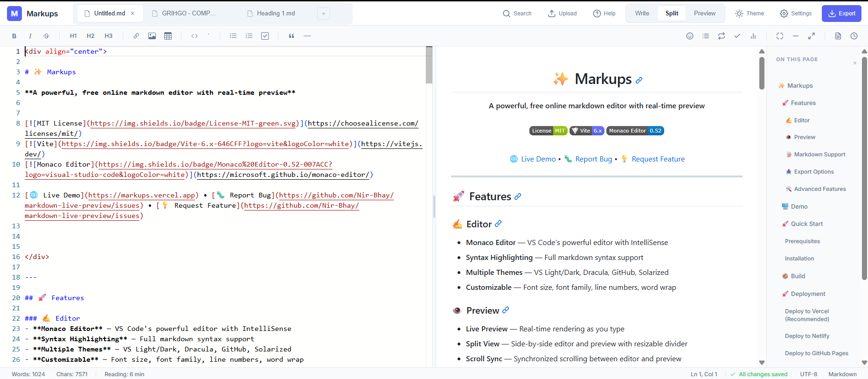Insert a task list checkbox
This screenshot has width=868, height=379.
tap(265, 36)
